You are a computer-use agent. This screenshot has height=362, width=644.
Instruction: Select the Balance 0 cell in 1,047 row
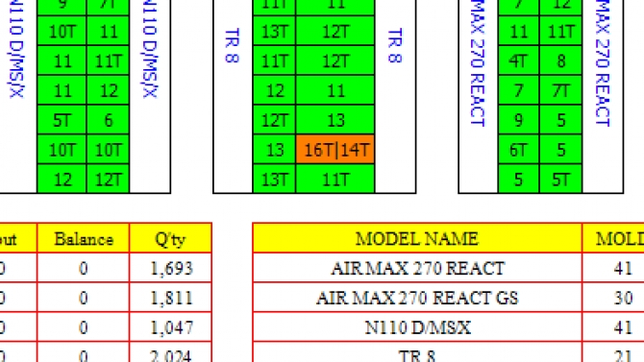[x=84, y=327]
